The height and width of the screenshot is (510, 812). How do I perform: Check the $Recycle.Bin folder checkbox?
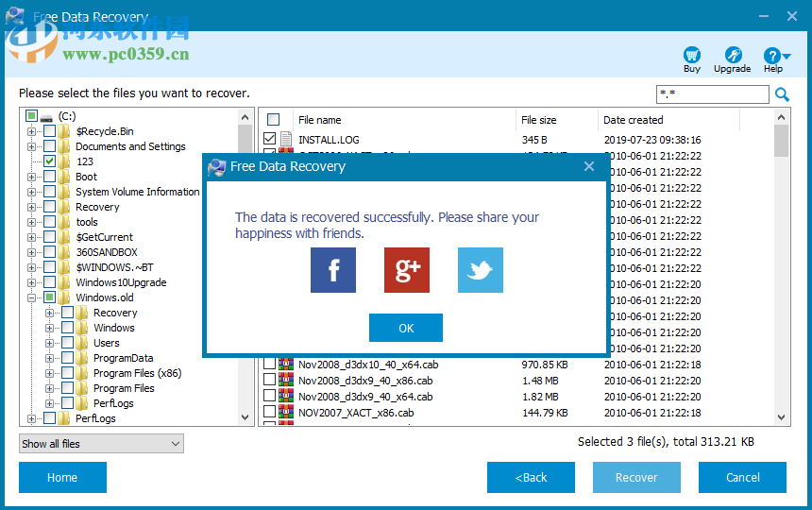[x=50, y=131]
